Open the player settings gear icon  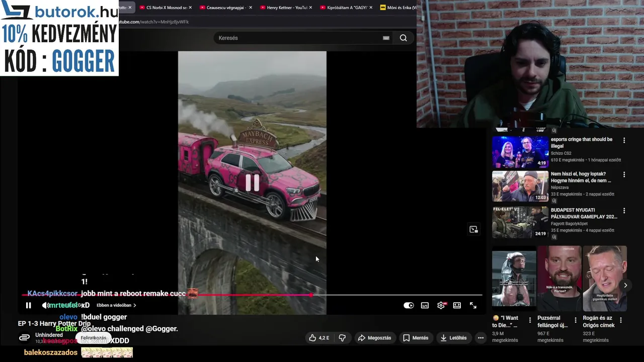pos(441,305)
